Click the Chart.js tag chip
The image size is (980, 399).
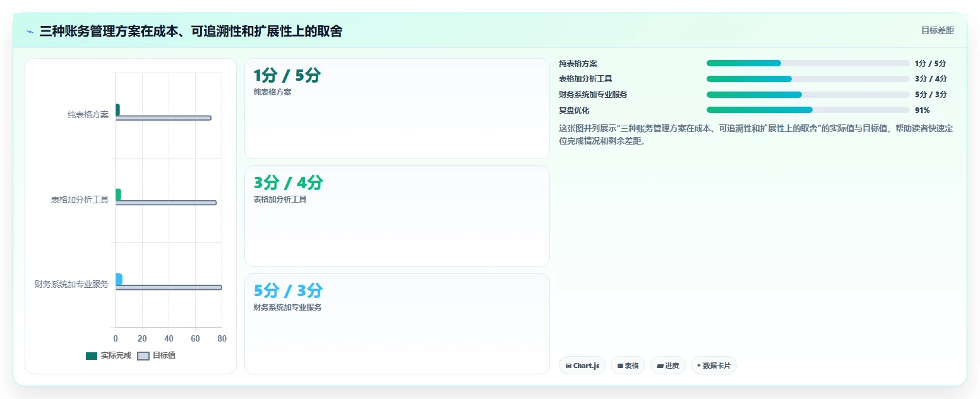[x=582, y=366]
